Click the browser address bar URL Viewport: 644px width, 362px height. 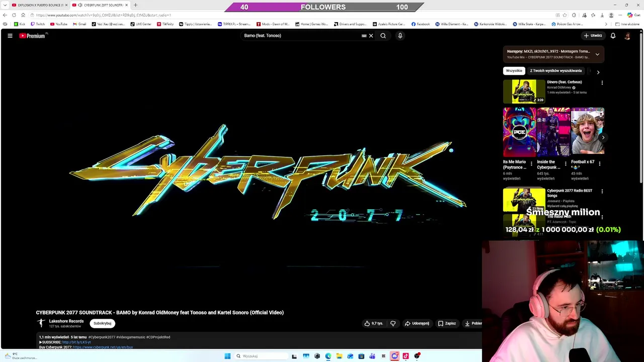click(x=103, y=15)
